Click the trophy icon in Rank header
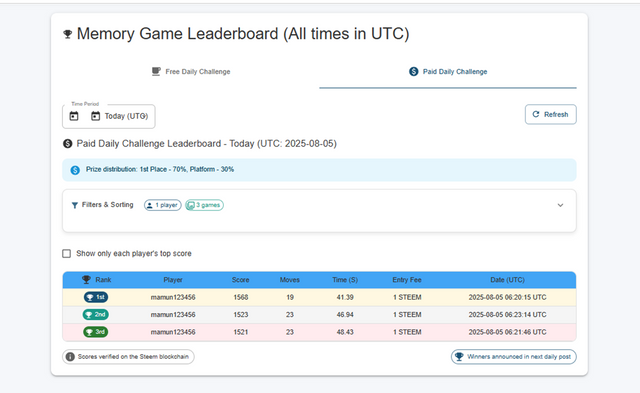Screen dimensions: 640x393 86,280
